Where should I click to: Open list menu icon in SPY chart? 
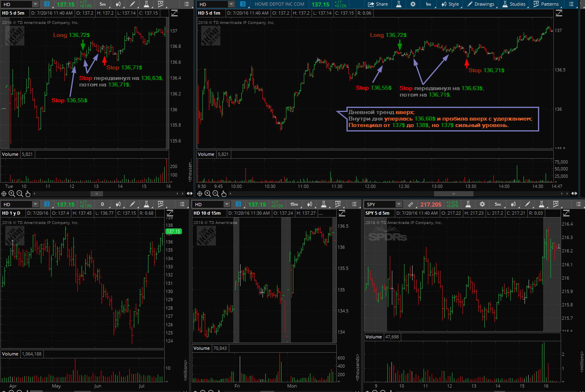pyautogui.click(x=578, y=204)
